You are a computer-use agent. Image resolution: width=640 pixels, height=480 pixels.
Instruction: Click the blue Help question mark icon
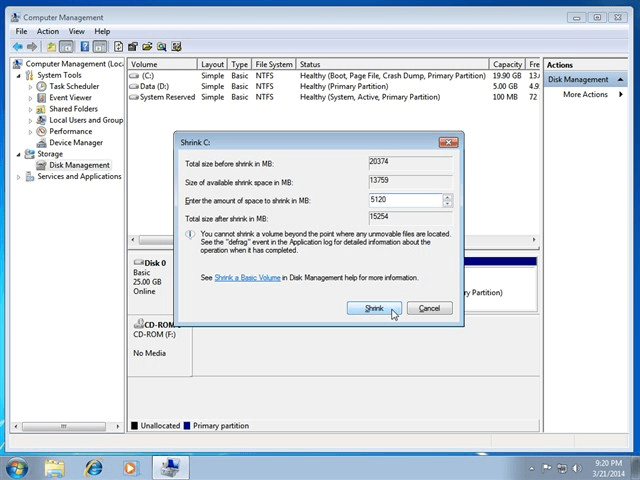click(x=84, y=47)
